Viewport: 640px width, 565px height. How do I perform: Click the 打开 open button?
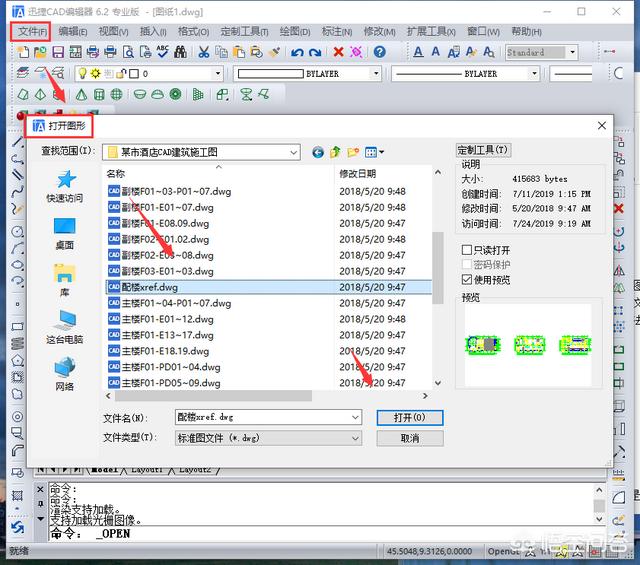pyautogui.click(x=409, y=417)
